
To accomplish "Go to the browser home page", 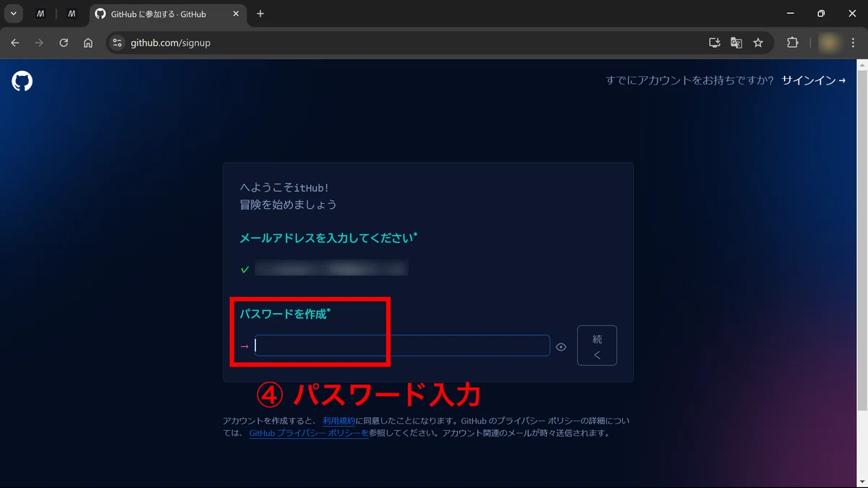I will (x=88, y=43).
